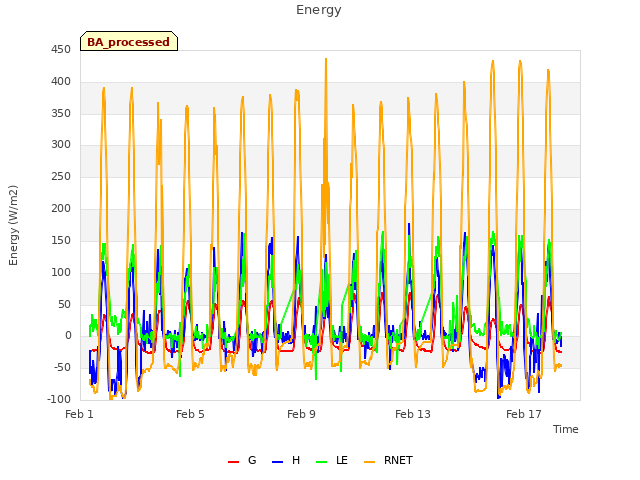Click the Feb 1 x-axis label
The image size is (640, 480).
coord(80,414)
